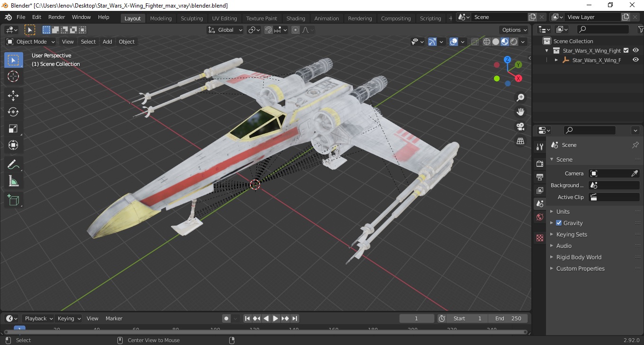
Task: Expand Star_Wars_X_Wing_F tree item
Action: [x=556, y=60]
